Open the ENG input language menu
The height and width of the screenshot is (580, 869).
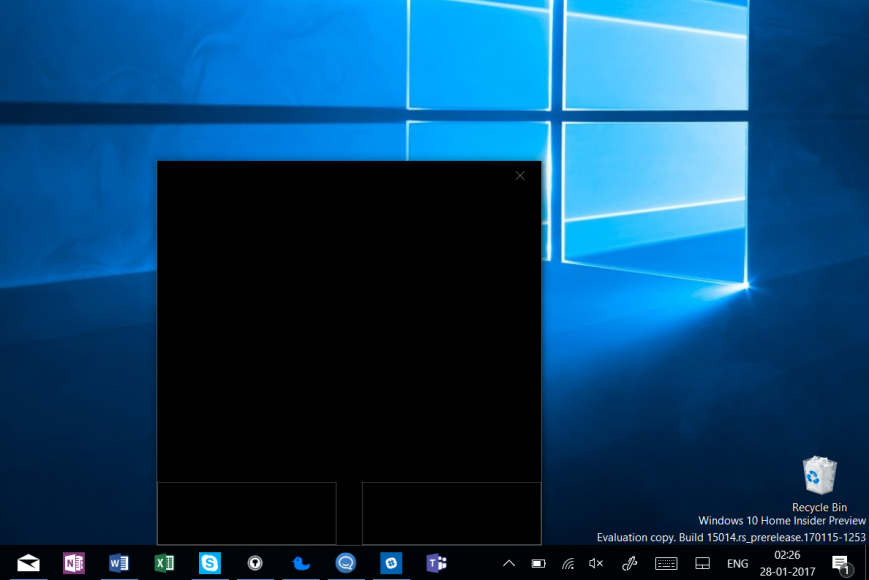click(737, 563)
